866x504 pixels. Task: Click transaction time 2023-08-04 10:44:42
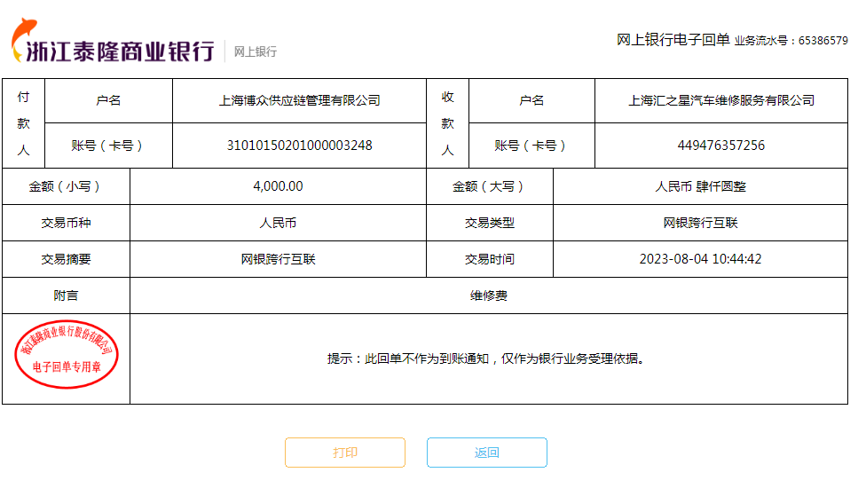click(700, 259)
